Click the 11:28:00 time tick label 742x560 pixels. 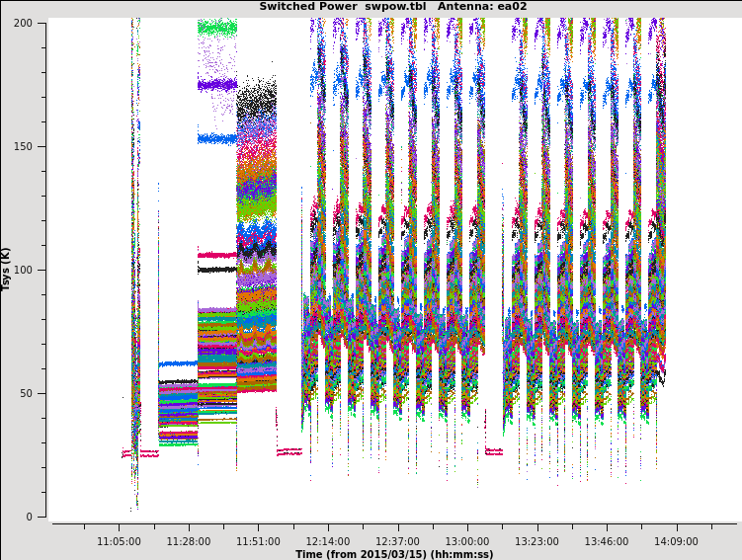[x=189, y=541]
